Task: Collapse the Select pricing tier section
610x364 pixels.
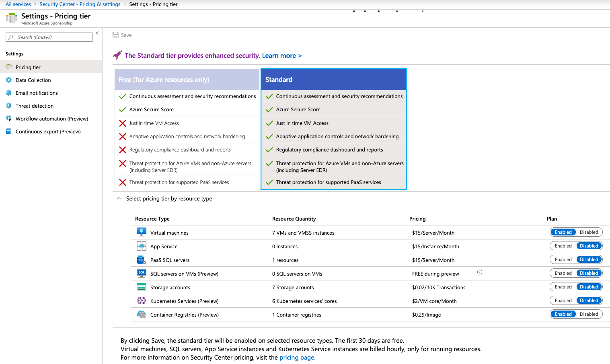Action: [x=119, y=198]
